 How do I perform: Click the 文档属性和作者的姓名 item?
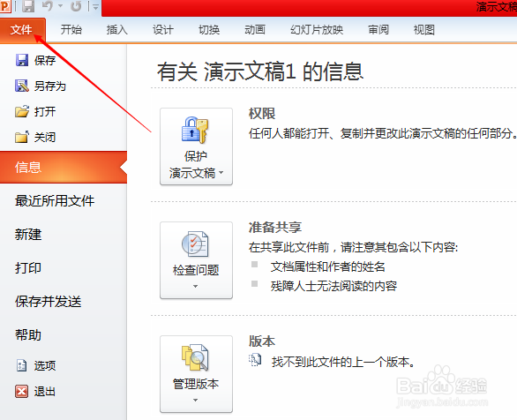pos(327,266)
